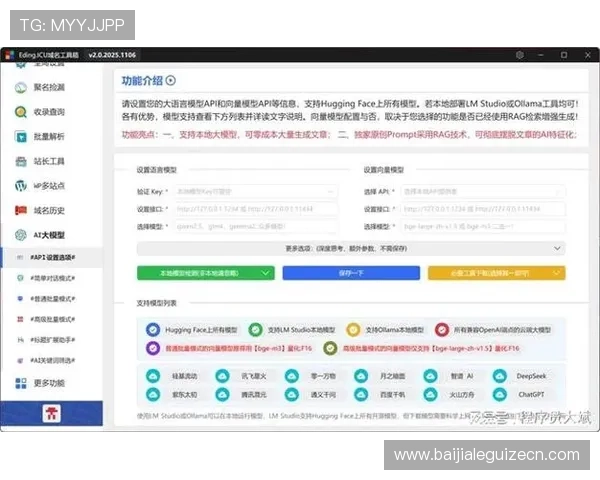Screen dimensions: 600x480
Task: Select the AI大模型 sidebar section
Action: point(40,235)
